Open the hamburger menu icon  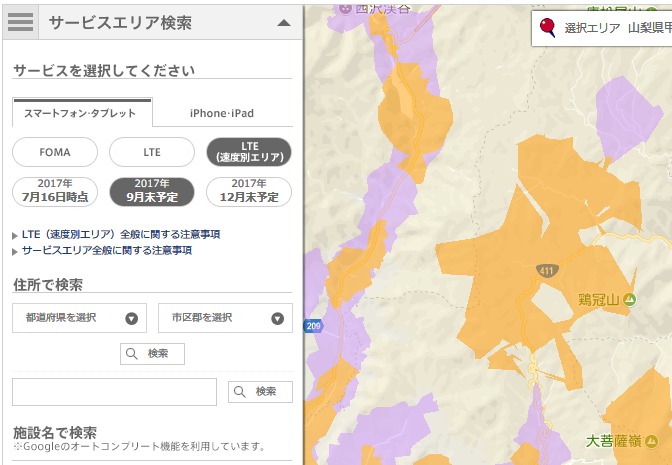pyautogui.click(x=20, y=22)
